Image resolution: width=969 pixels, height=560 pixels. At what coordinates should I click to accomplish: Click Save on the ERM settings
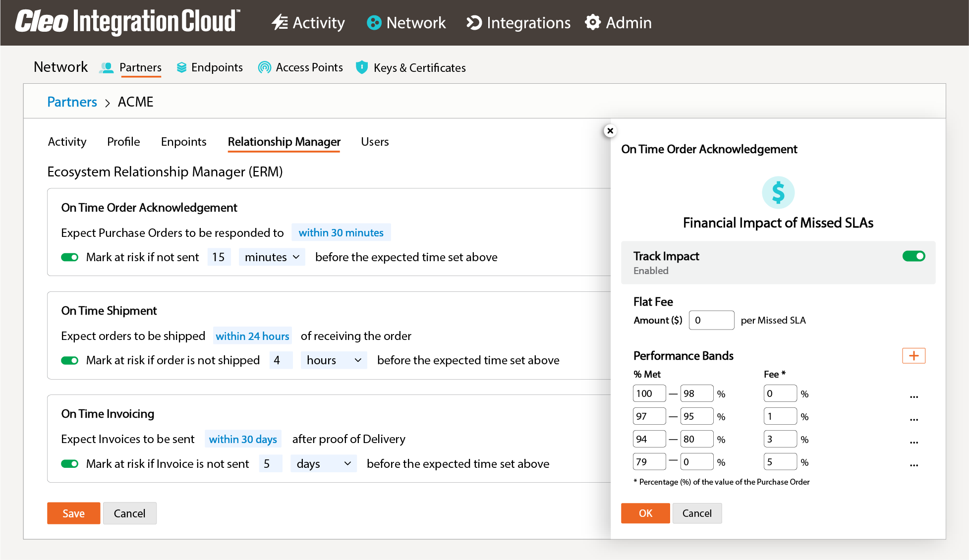coord(73,513)
